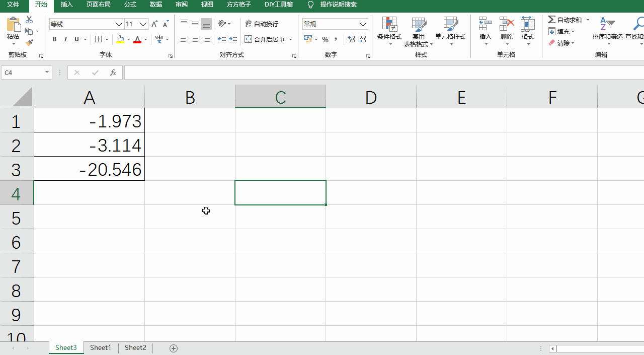The width and height of the screenshot is (644, 355).
Task: Switch to the Formulas (公式) tab
Action: coord(130,5)
